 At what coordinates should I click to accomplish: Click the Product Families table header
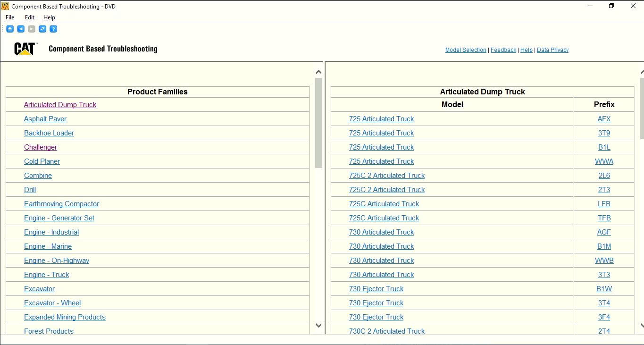click(x=158, y=92)
